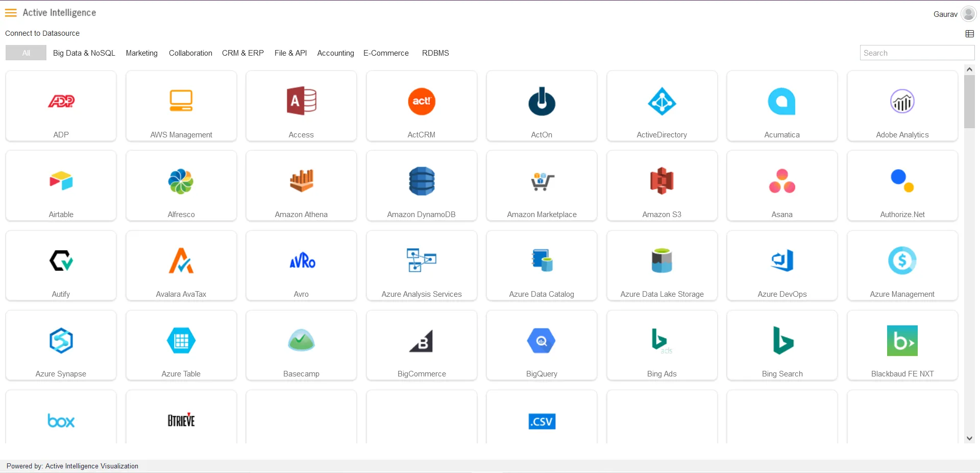Select the Adobe Analytics chart icon
Viewport: 980px width, 473px height.
click(902, 101)
